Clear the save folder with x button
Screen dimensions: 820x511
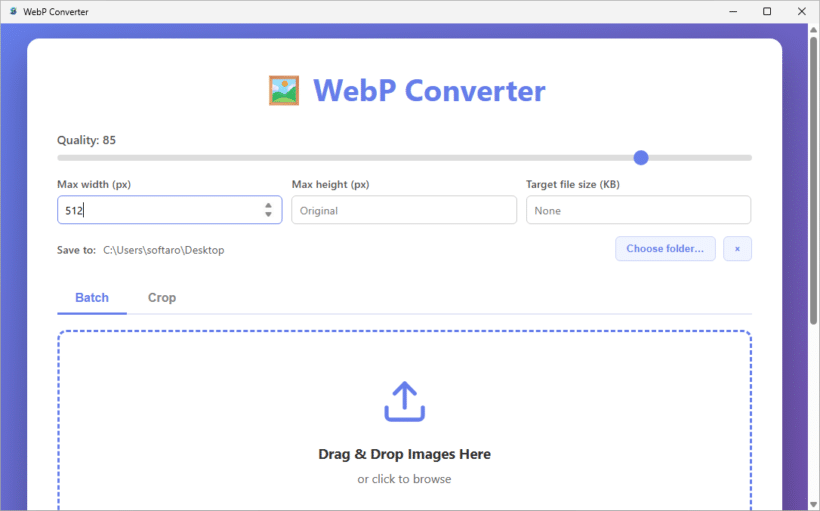point(737,248)
